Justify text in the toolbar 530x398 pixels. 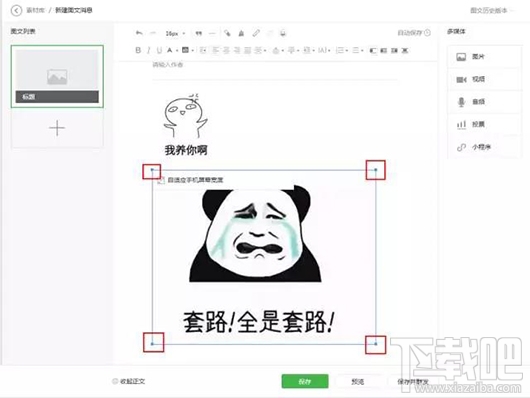click(x=248, y=50)
